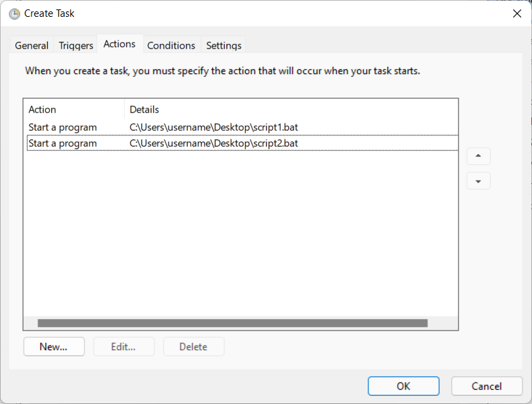This screenshot has height=404, width=532.
Task: Click the Task Scheduler clock icon in title bar
Action: tap(14, 13)
